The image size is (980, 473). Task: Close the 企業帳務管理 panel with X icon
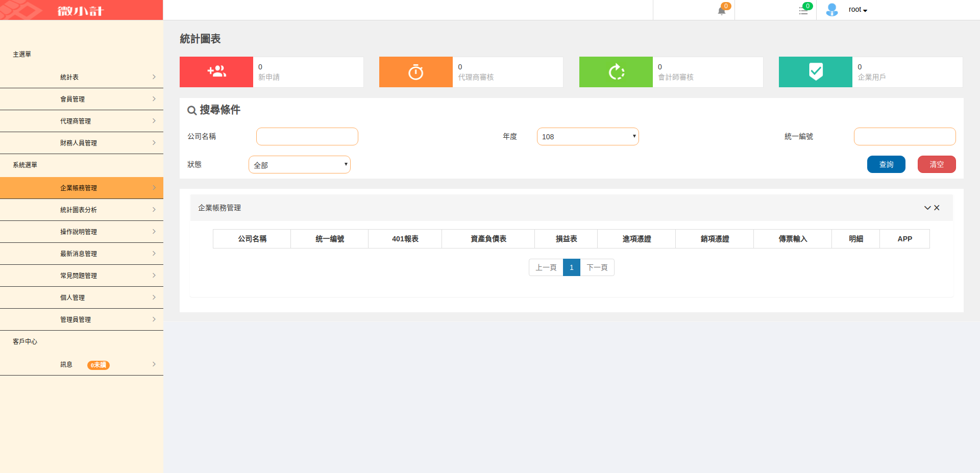(937, 208)
